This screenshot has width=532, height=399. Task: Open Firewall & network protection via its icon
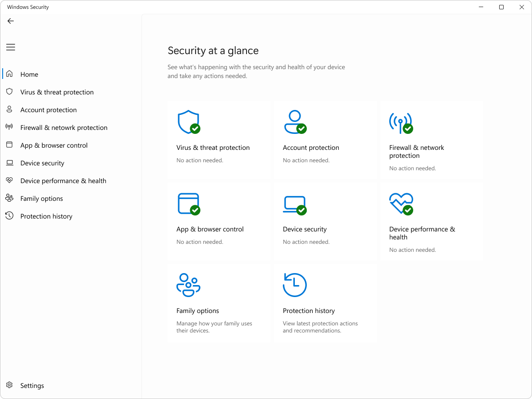tap(401, 121)
